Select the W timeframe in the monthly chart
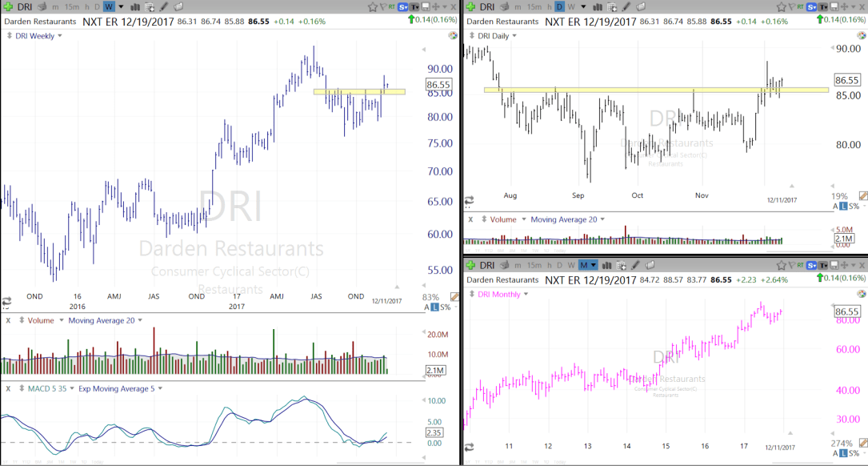 point(571,265)
